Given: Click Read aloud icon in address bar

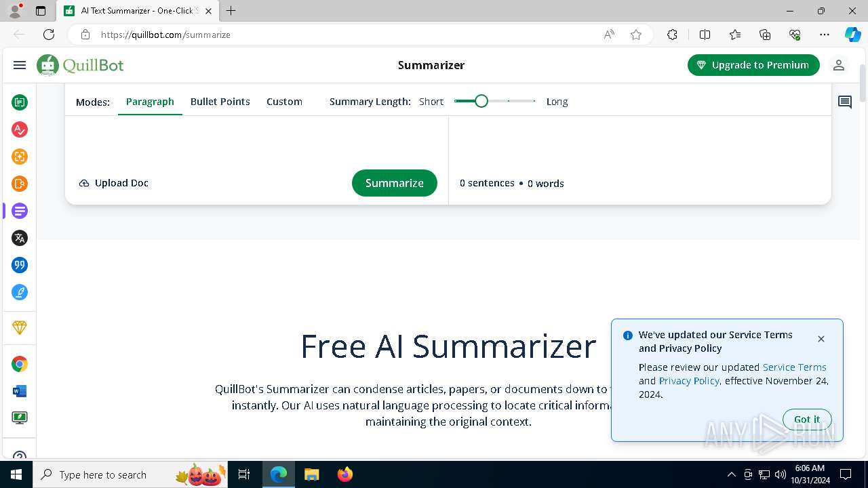Looking at the screenshot, I should [609, 35].
